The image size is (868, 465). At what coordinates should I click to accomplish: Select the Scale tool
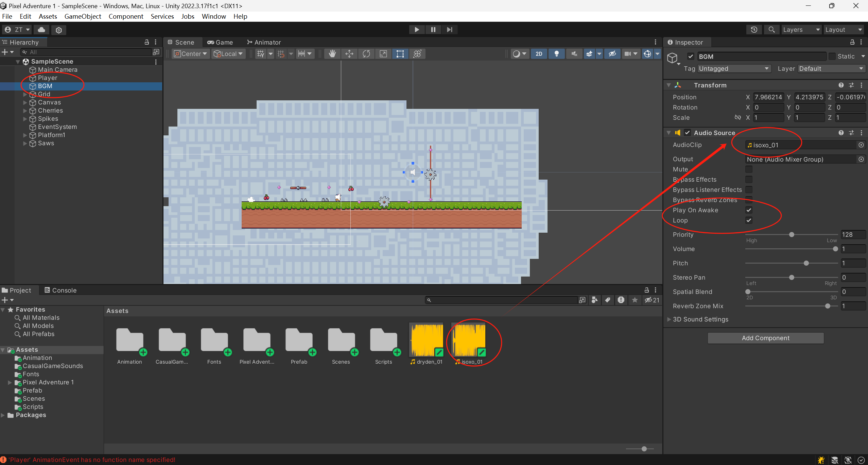click(x=383, y=54)
